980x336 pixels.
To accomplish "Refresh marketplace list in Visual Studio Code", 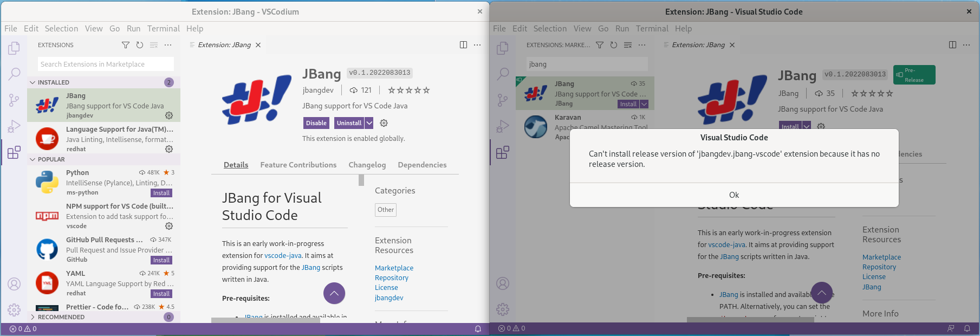I will 614,45.
